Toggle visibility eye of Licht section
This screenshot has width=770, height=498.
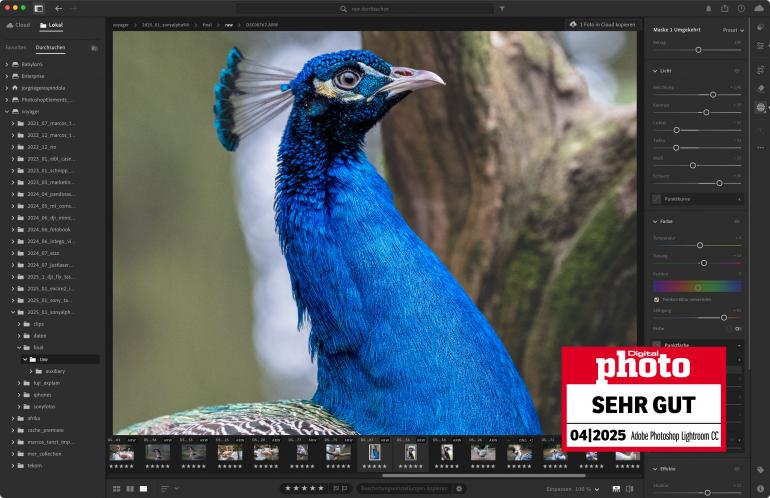(x=737, y=71)
